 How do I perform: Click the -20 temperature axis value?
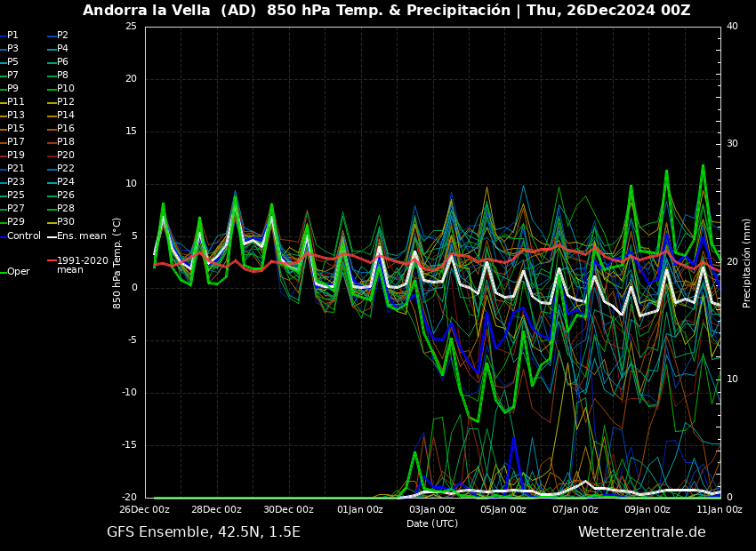[x=129, y=497]
